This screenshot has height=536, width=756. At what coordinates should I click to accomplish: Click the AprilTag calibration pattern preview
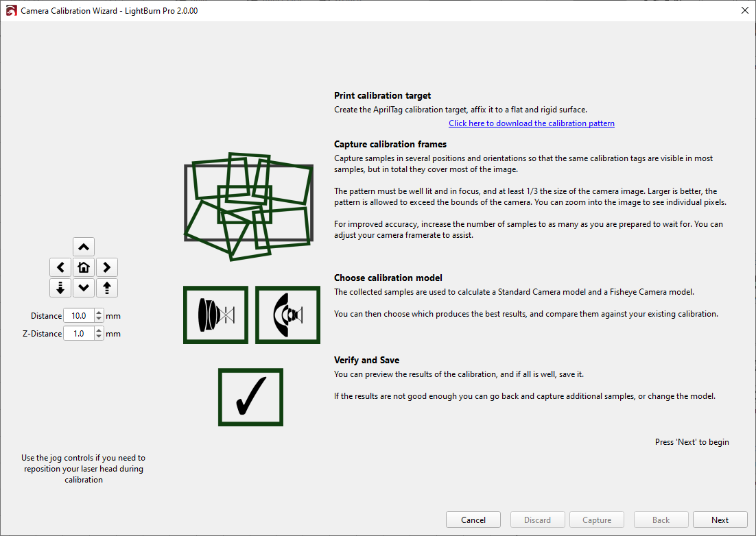click(248, 206)
